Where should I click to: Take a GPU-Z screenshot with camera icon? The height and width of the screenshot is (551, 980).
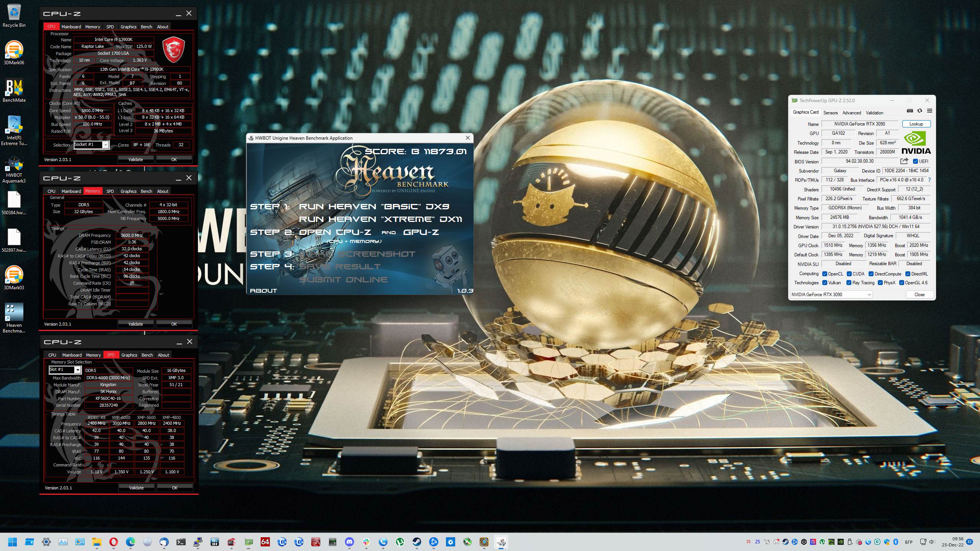coord(910,111)
